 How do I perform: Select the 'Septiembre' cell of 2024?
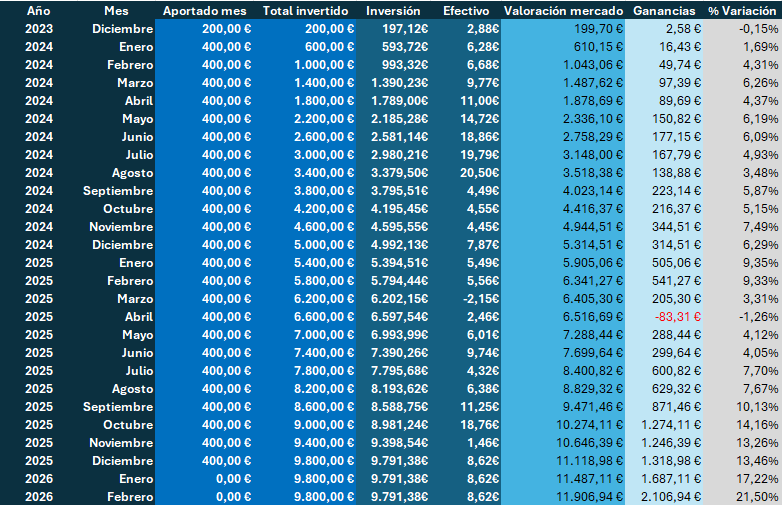(x=118, y=190)
